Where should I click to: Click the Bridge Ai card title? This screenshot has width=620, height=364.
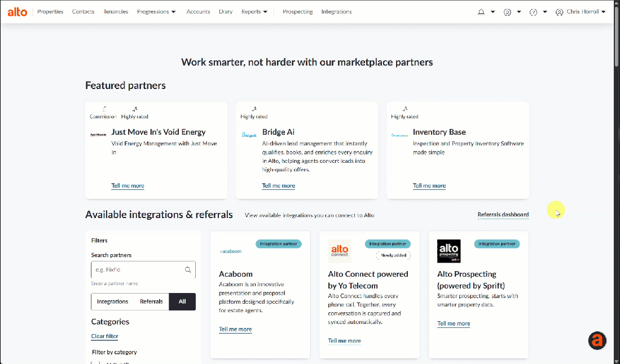pyautogui.click(x=278, y=132)
